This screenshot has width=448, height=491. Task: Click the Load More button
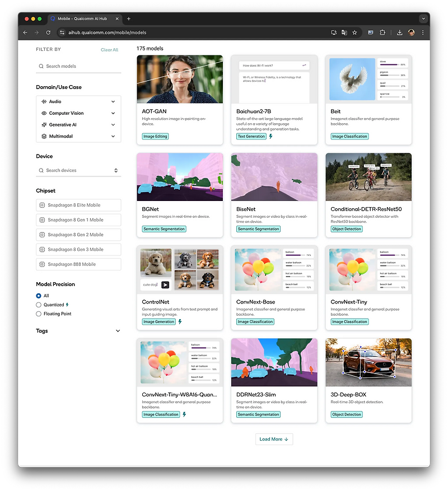click(x=274, y=439)
